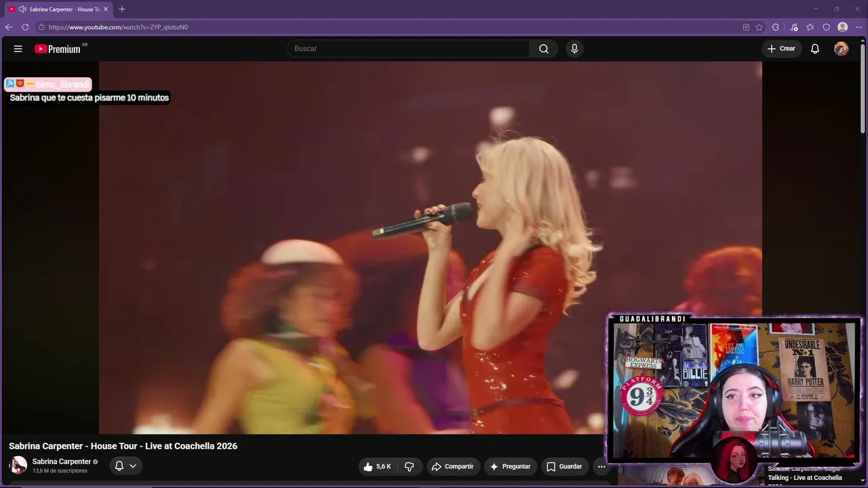Open the browser settings ellipsis menu
This screenshot has height=488, width=868.
pos(859,27)
